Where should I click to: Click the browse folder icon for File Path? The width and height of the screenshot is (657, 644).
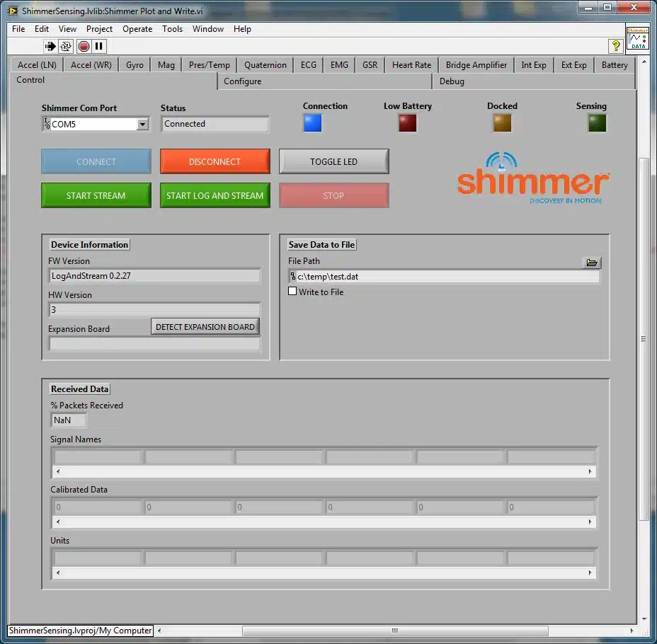pyautogui.click(x=592, y=263)
